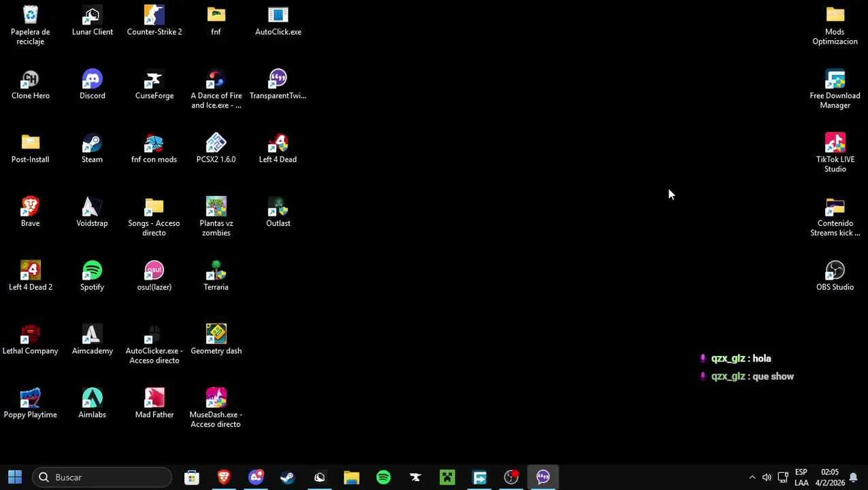
Task: Select Free Download Manager desktop icon
Action: tap(835, 89)
